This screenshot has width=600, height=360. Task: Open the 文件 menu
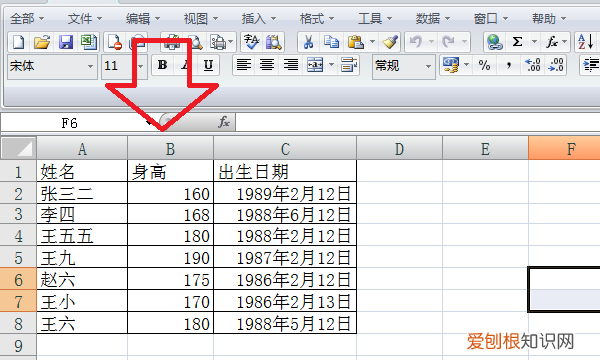click(x=85, y=18)
